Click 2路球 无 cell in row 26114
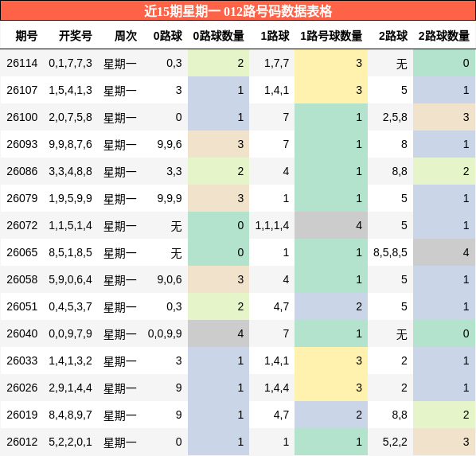This screenshot has width=476, height=456. pyautogui.click(x=402, y=64)
